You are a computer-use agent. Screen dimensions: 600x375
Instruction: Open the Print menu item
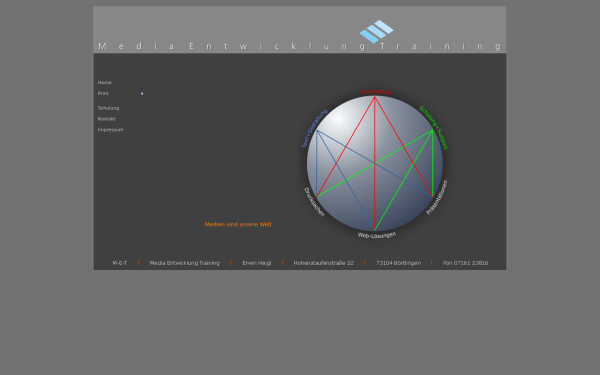(103, 93)
